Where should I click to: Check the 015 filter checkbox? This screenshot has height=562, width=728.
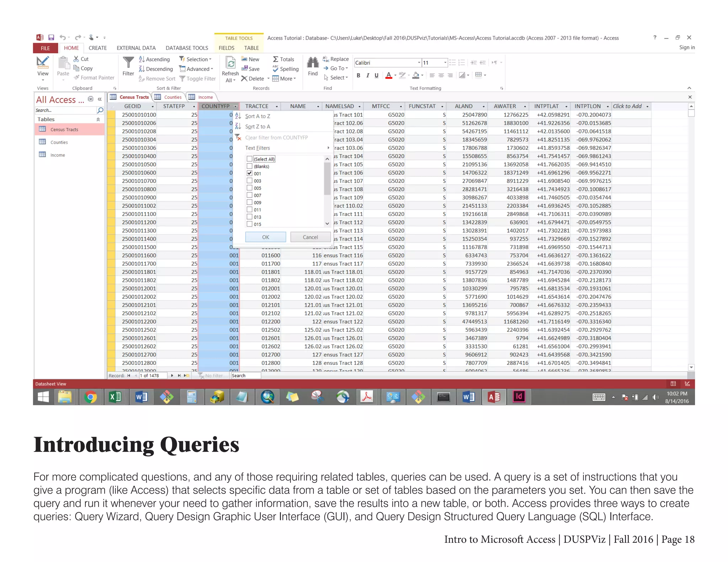[x=250, y=224]
